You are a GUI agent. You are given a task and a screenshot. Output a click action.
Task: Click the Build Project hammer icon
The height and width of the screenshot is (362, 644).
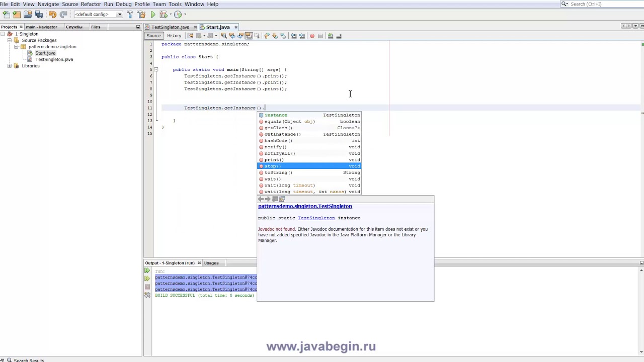click(x=130, y=15)
